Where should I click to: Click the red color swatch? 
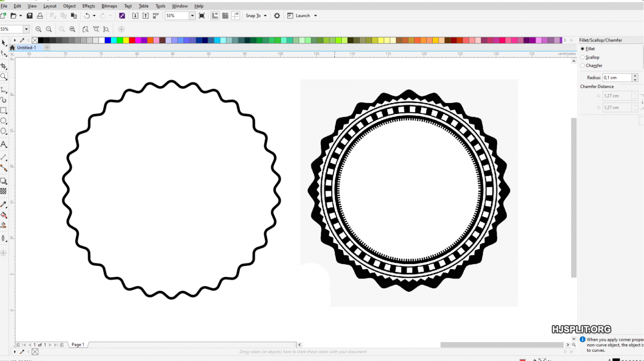pos(132,41)
